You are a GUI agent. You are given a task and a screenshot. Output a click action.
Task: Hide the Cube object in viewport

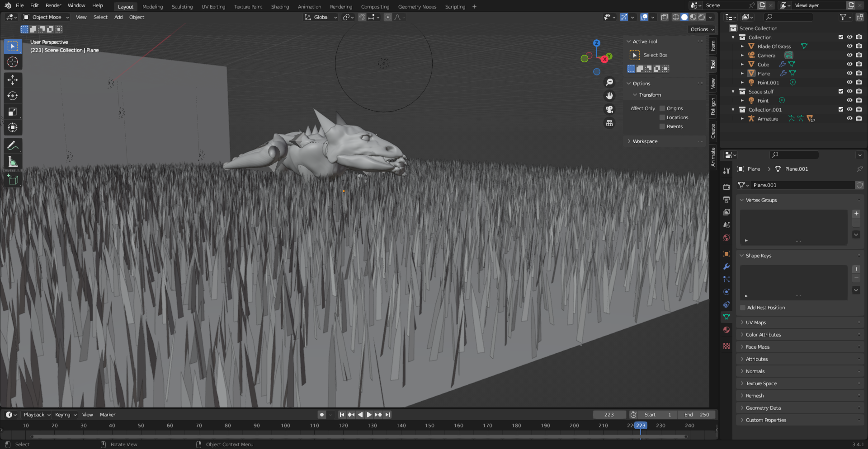tap(849, 64)
